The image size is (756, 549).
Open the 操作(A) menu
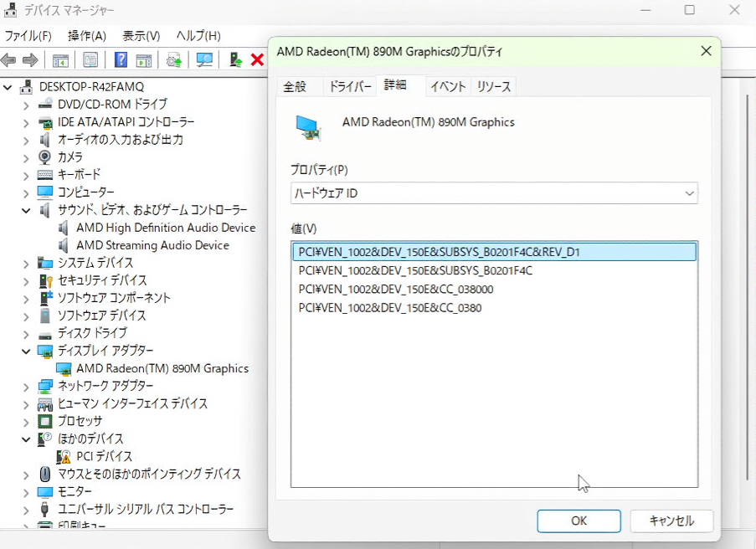pos(87,36)
